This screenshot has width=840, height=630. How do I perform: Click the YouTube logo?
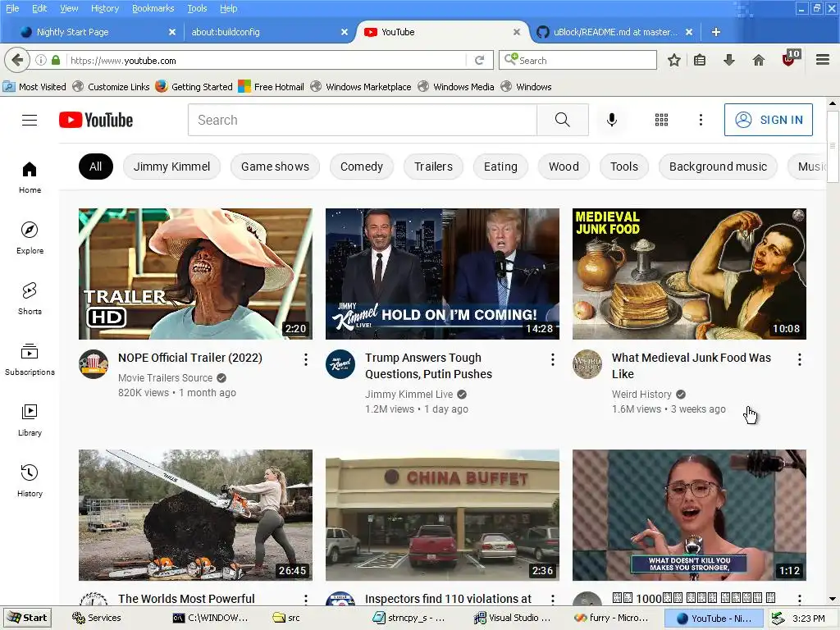click(96, 120)
